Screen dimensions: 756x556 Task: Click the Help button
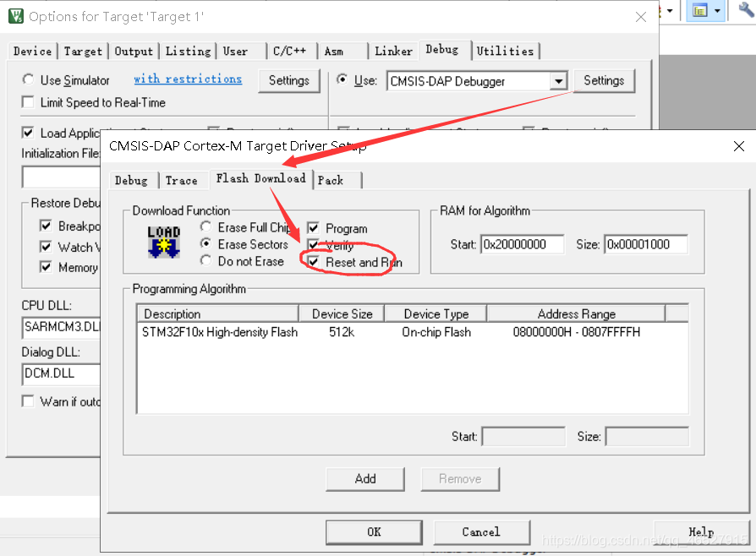pyautogui.click(x=702, y=531)
